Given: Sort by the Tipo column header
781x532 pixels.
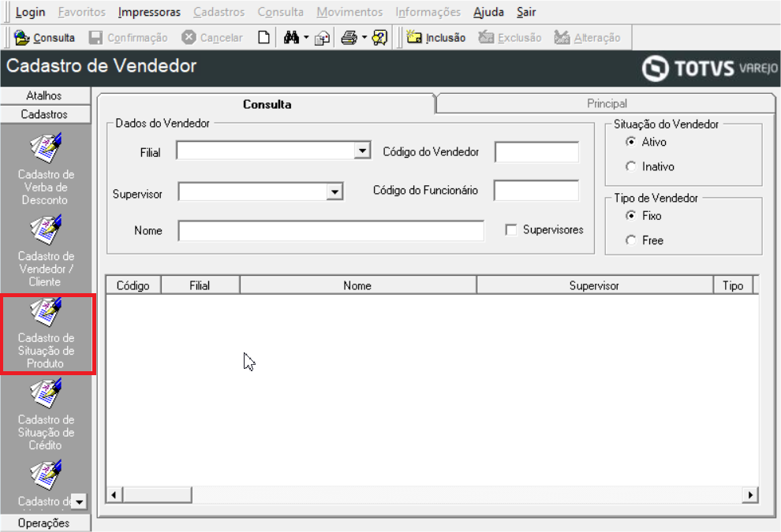Looking at the screenshot, I should click(x=733, y=285).
